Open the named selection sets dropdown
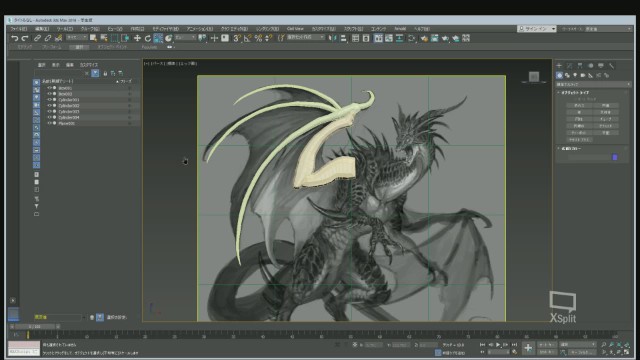 pyautogui.click(x=305, y=38)
